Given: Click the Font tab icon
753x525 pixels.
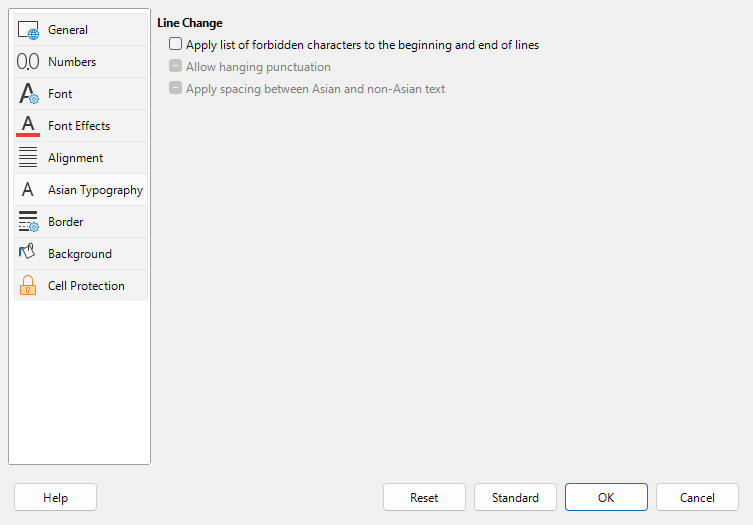Looking at the screenshot, I should (x=28, y=94).
